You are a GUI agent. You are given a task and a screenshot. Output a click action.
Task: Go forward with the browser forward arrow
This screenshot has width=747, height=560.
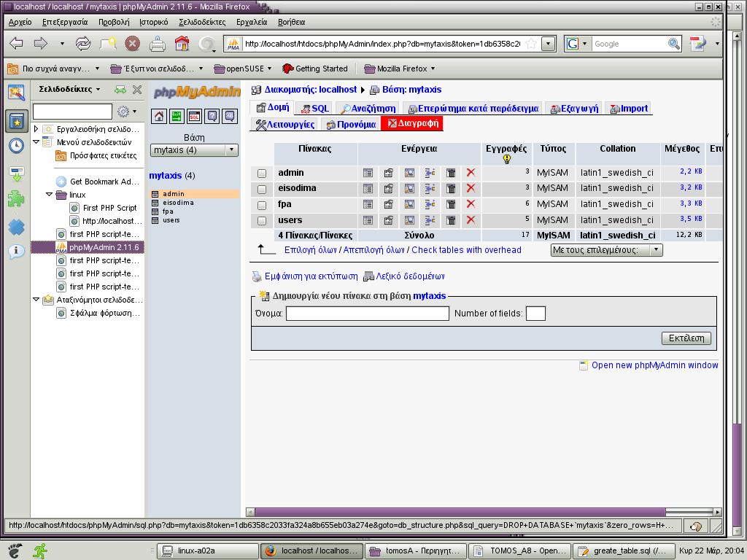tap(41, 44)
